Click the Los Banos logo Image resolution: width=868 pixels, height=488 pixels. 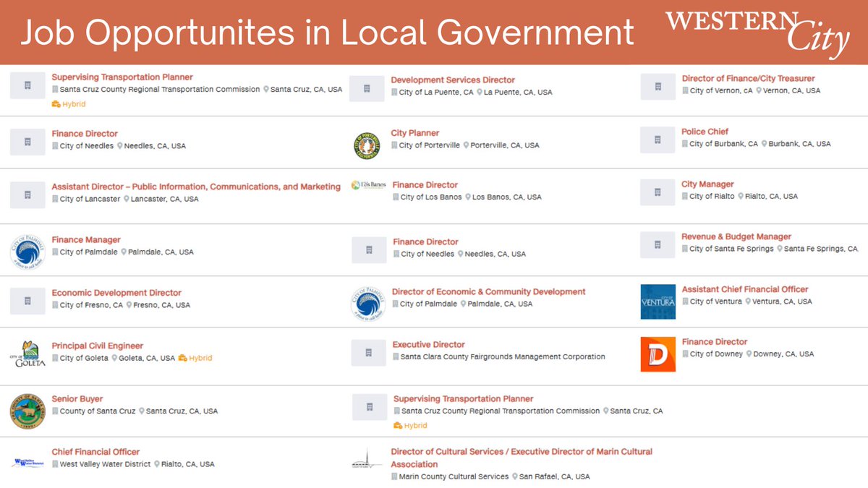point(368,185)
